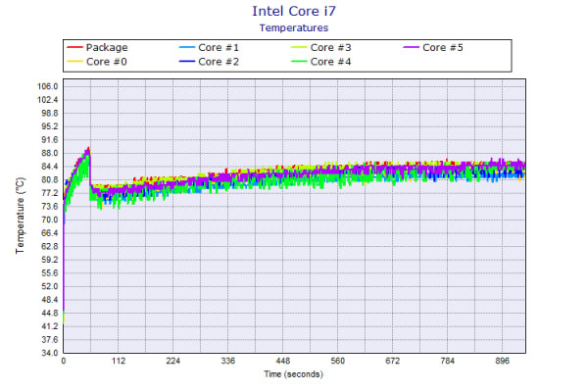
Task: Click the 224 tick on time axis
Action: (x=172, y=361)
